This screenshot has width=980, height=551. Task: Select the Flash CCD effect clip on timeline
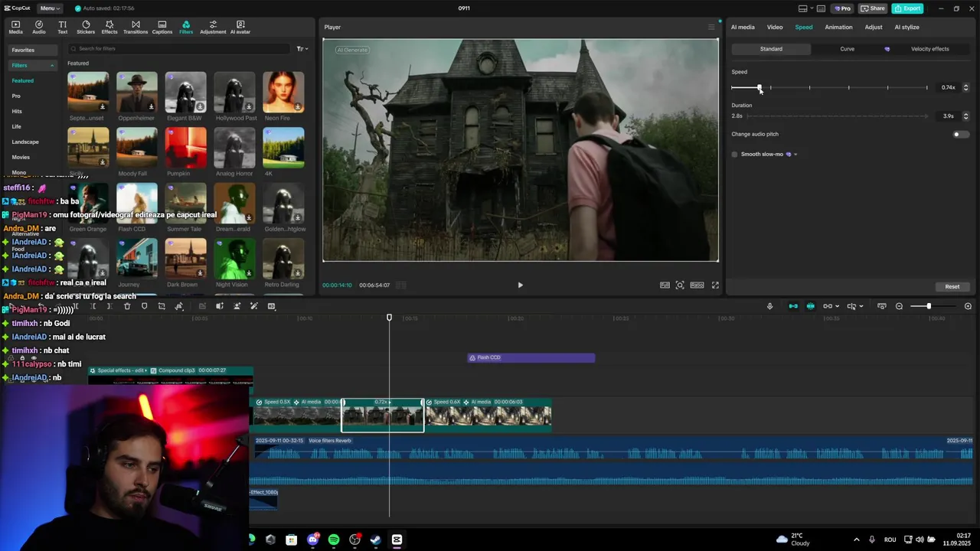pos(531,358)
